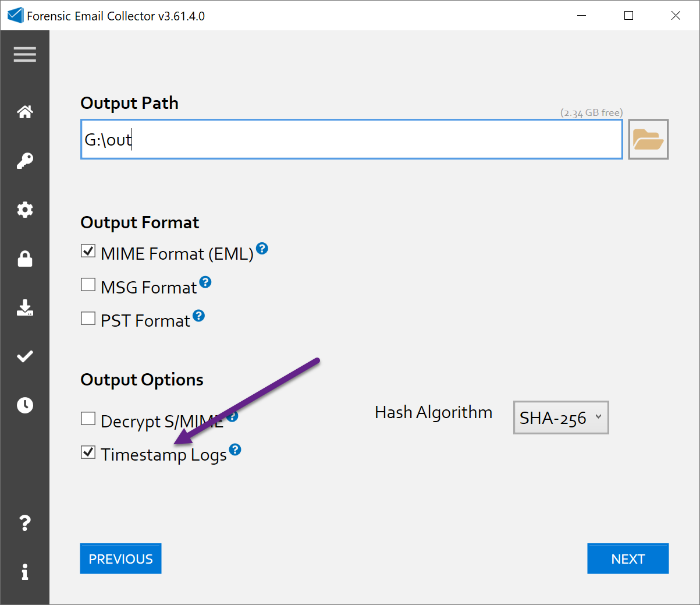Select the padlock icon in the sidebar

tap(25, 259)
